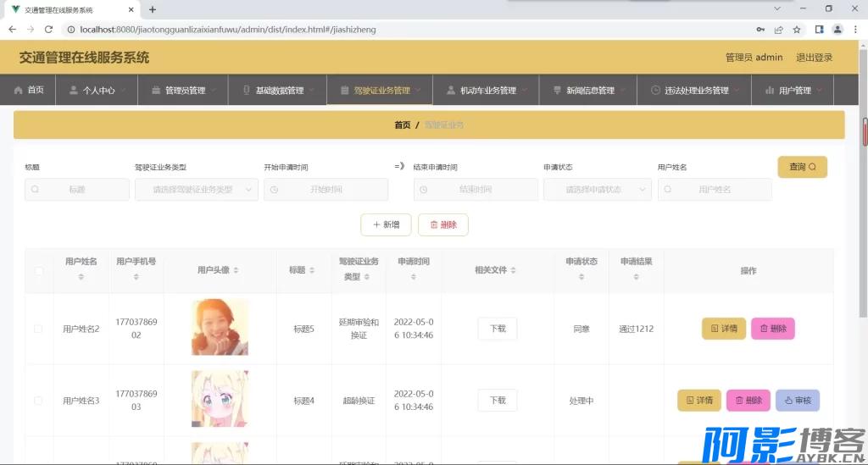Click the 用户姓名 search input
This screenshot has width=868, height=465.
pyautogui.click(x=715, y=189)
